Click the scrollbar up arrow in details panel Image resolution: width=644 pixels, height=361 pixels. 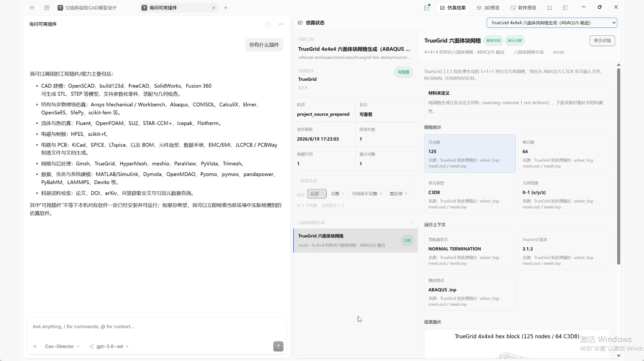click(x=619, y=65)
